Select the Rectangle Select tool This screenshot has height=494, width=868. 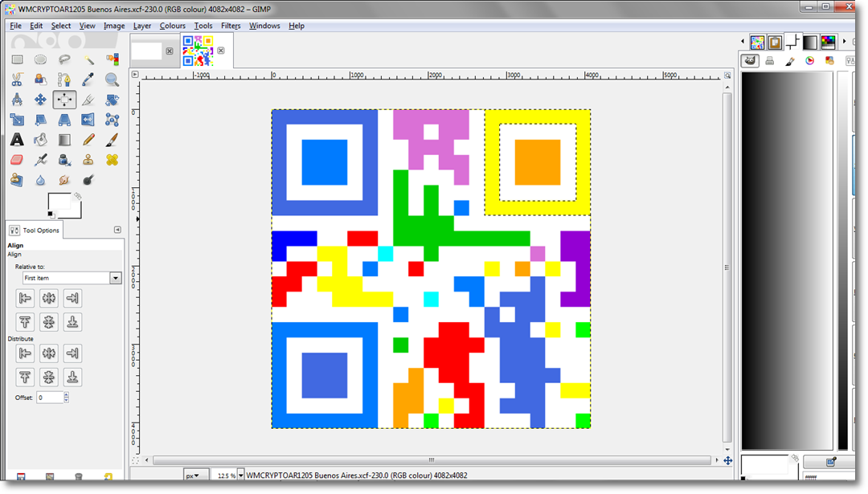[17, 59]
